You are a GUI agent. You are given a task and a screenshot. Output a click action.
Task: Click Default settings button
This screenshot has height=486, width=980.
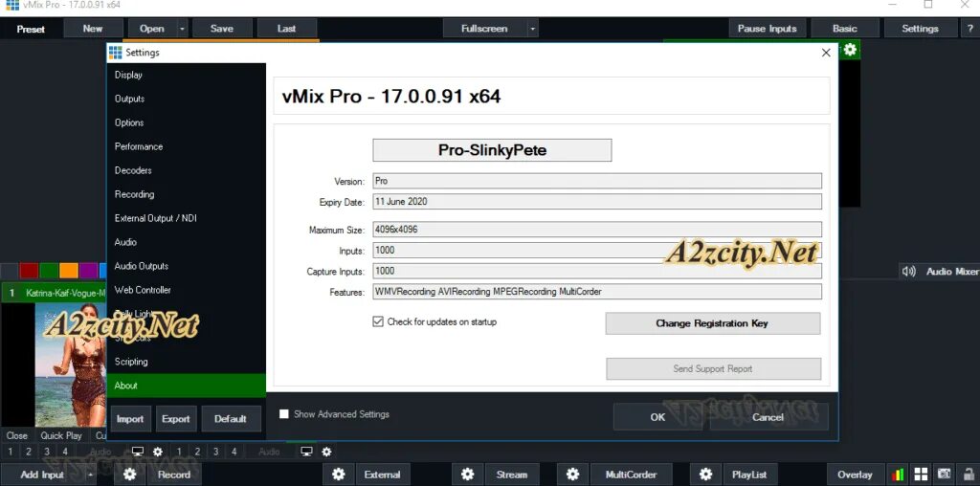tap(231, 418)
